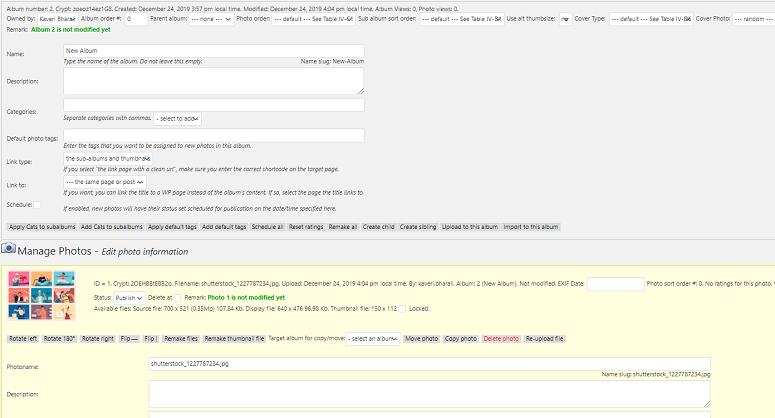Click the Rotate left button
The image size is (775, 418).
pos(23,339)
